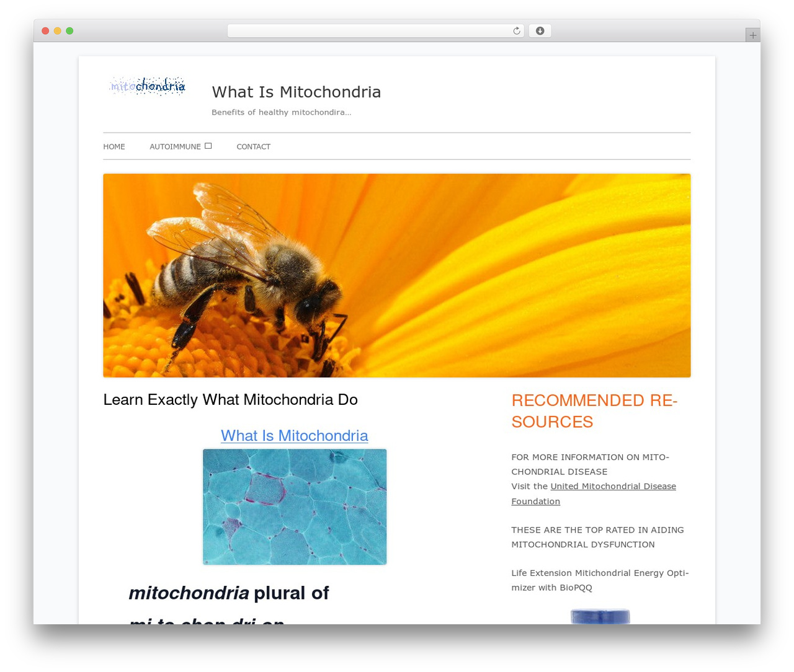Viewport: 794px width, 672px height.
Task: Add a new browser tab
Action: click(752, 35)
